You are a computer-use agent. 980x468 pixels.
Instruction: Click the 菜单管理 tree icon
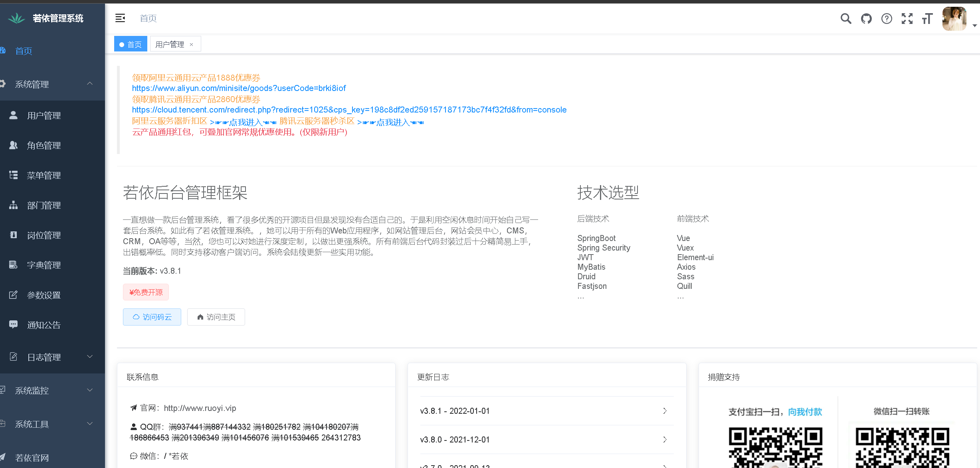tap(13, 175)
